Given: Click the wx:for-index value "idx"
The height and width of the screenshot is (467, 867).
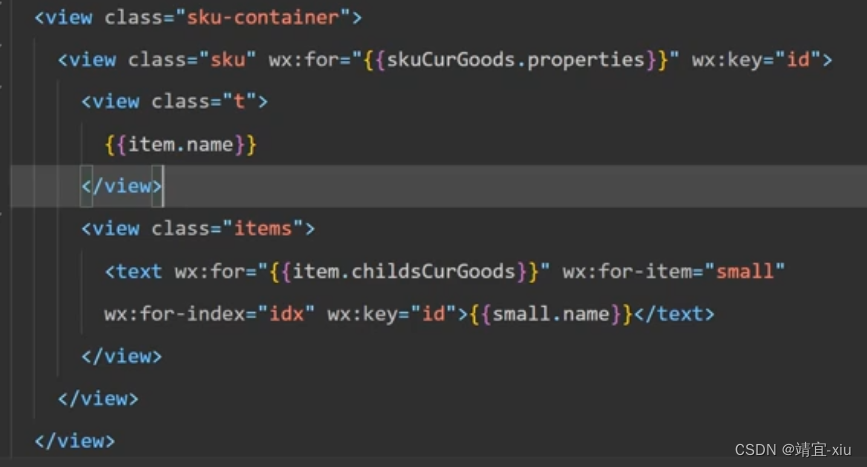Looking at the screenshot, I should [286, 314].
